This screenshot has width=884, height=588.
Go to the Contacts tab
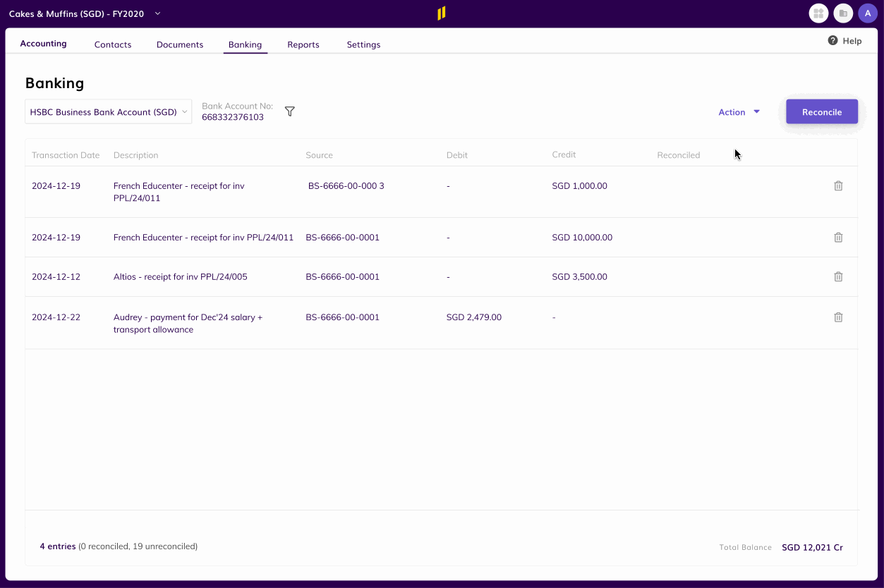pyautogui.click(x=112, y=44)
